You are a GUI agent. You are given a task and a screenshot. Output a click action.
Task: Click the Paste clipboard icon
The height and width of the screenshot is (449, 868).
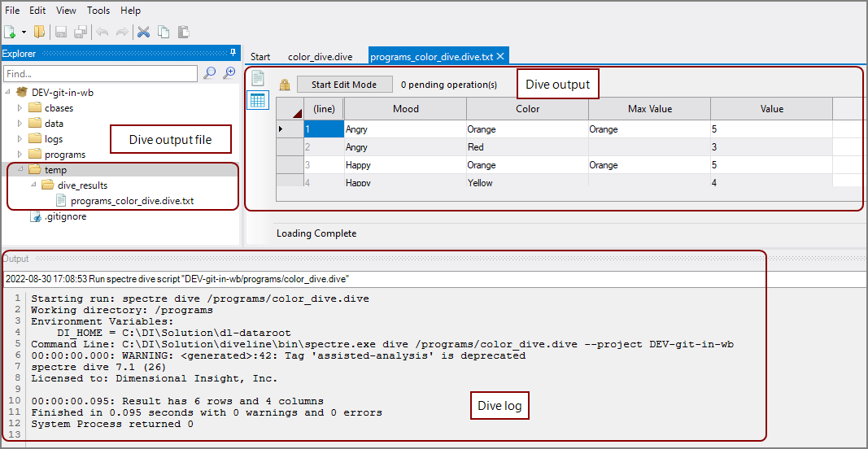tap(183, 33)
